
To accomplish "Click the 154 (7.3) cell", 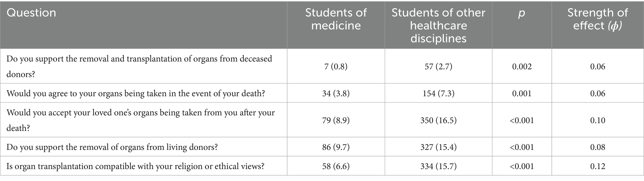I will point(438,93).
